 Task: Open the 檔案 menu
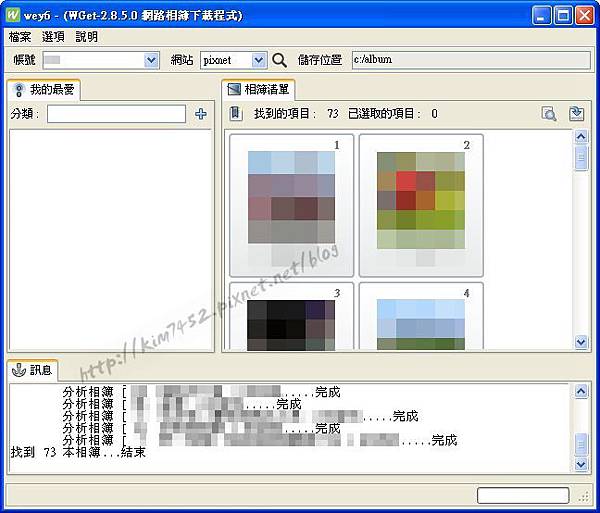20,37
